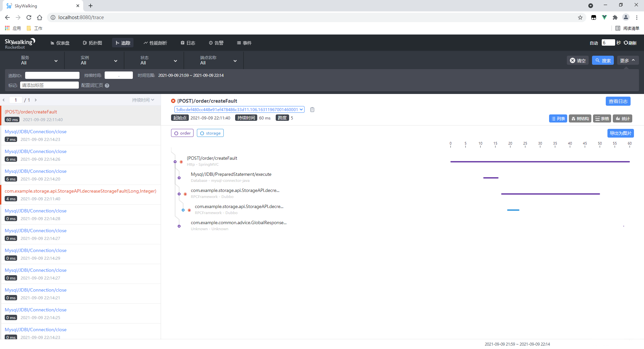Open the 拓扑图 topology tab
644x349 pixels.
[x=93, y=43]
